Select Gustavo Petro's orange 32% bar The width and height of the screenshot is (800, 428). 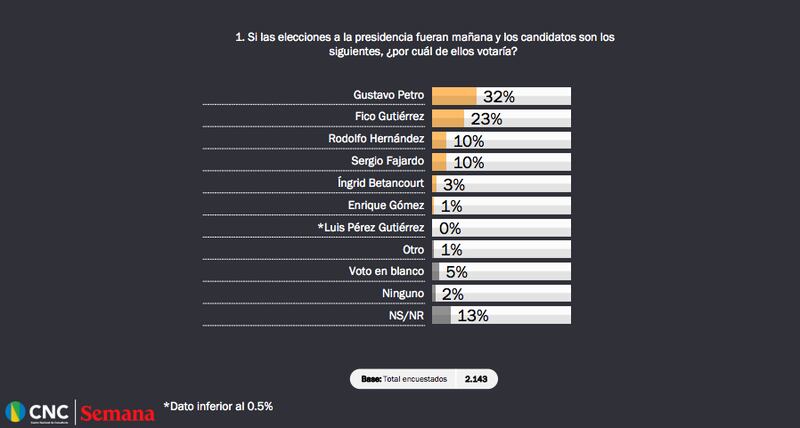click(454, 96)
